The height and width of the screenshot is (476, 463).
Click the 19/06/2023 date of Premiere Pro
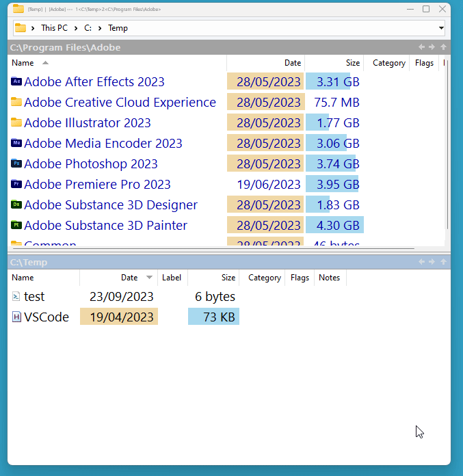268,184
